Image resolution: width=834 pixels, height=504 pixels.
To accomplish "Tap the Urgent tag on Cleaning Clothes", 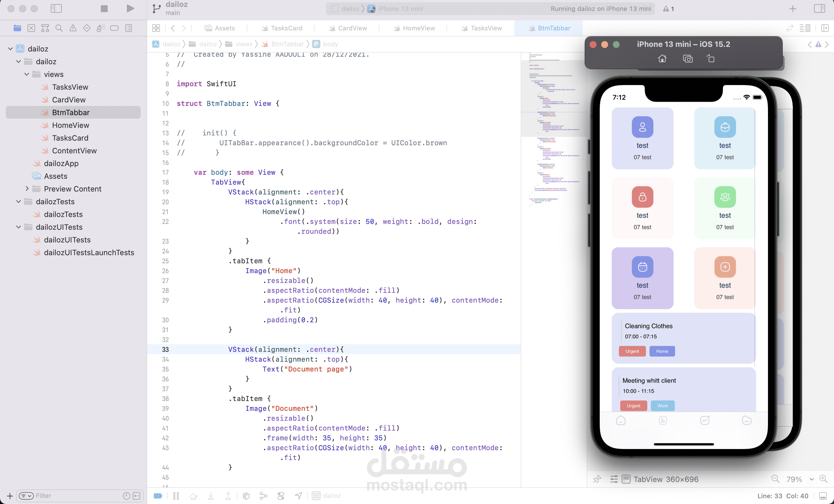I will pos(632,351).
